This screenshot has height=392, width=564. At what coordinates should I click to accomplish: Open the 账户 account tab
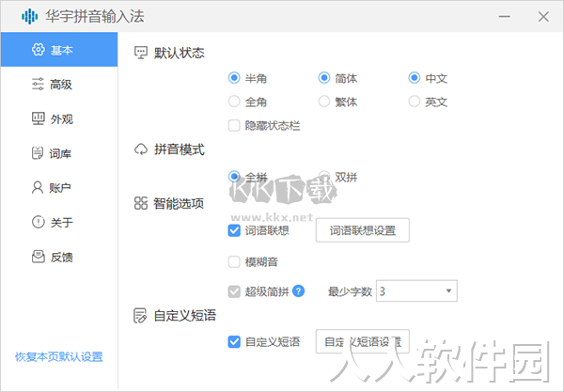tap(59, 188)
